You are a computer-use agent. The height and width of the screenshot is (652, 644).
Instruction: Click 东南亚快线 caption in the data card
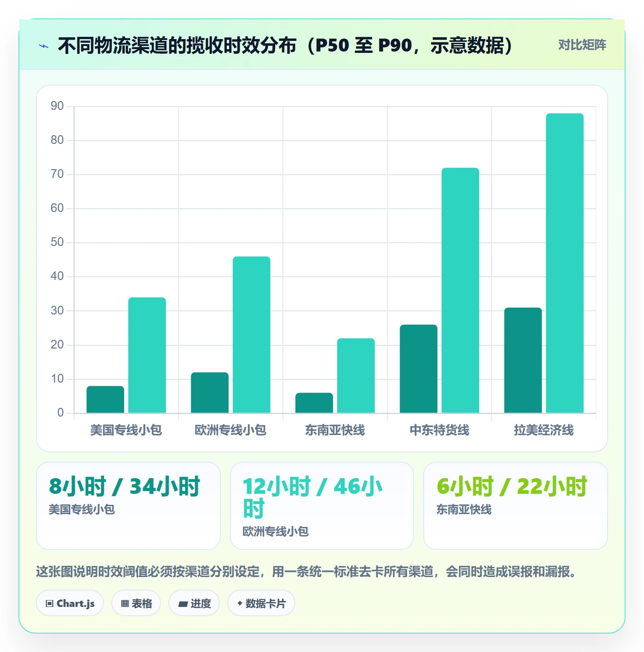coord(464,509)
